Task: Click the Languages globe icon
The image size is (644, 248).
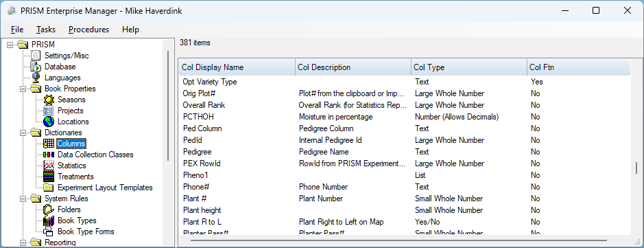Action: [36, 78]
